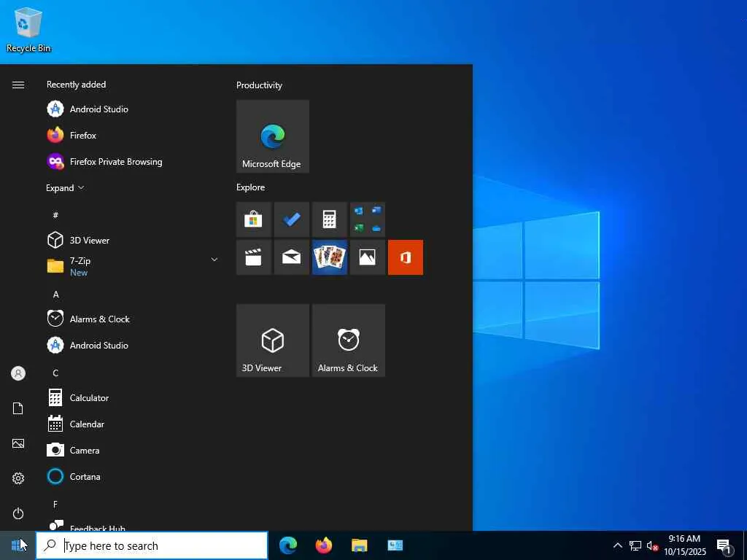This screenshot has width=747, height=560.
Task: Click the muted volume icon in tray
Action: click(x=652, y=545)
